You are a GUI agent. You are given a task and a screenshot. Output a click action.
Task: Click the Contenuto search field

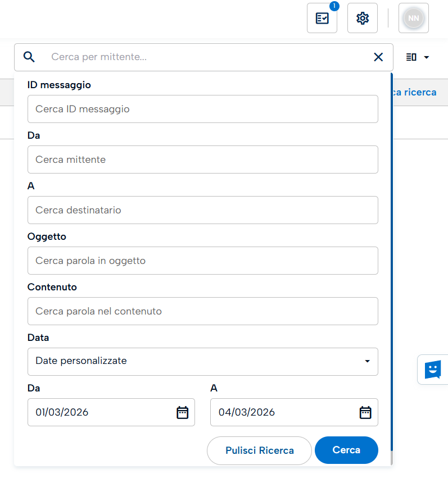(x=202, y=311)
